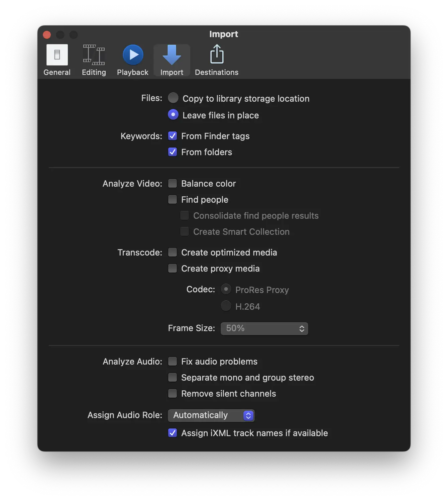This screenshot has width=448, height=501.
Task: Select Copy to library storage location
Action: click(x=173, y=98)
